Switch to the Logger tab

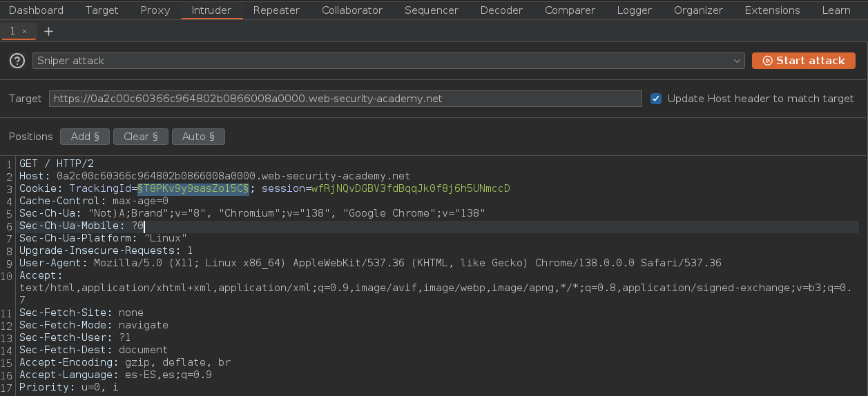pos(634,10)
